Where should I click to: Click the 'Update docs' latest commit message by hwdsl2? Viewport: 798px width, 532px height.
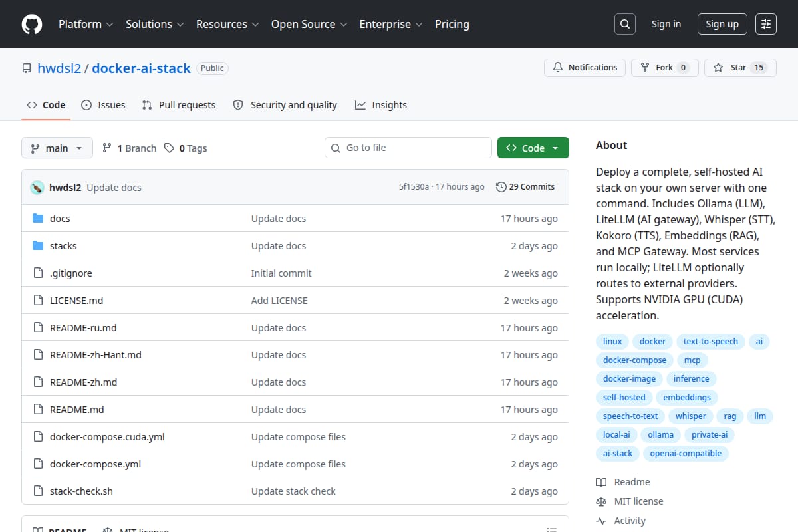pyautogui.click(x=114, y=188)
